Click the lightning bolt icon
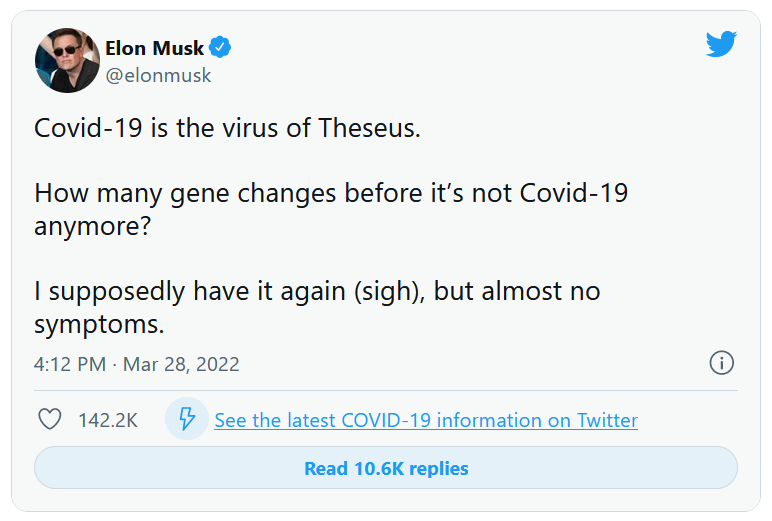Viewport: 772px width, 521px height. [x=187, y=419]
